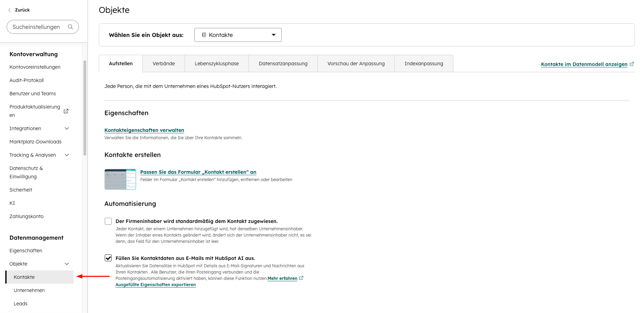
Task: Open the Lebenszyklusphase tab
Action: pyautogui.click(x=217, y=64)
